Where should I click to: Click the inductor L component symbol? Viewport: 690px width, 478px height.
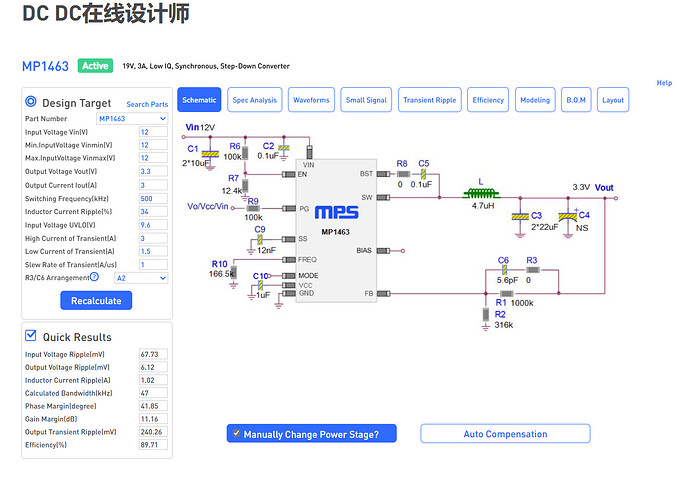click(x=480, y=194)
